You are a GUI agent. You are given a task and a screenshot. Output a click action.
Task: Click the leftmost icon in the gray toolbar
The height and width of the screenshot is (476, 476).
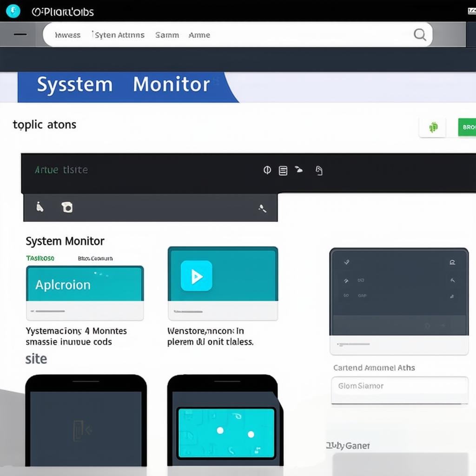pyautogui.click(x=40, y=207)
